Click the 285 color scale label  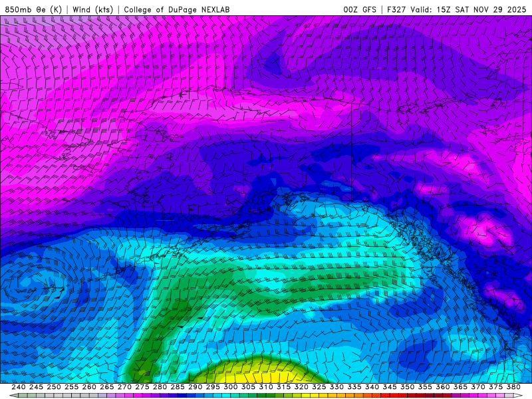coord(178,387)
